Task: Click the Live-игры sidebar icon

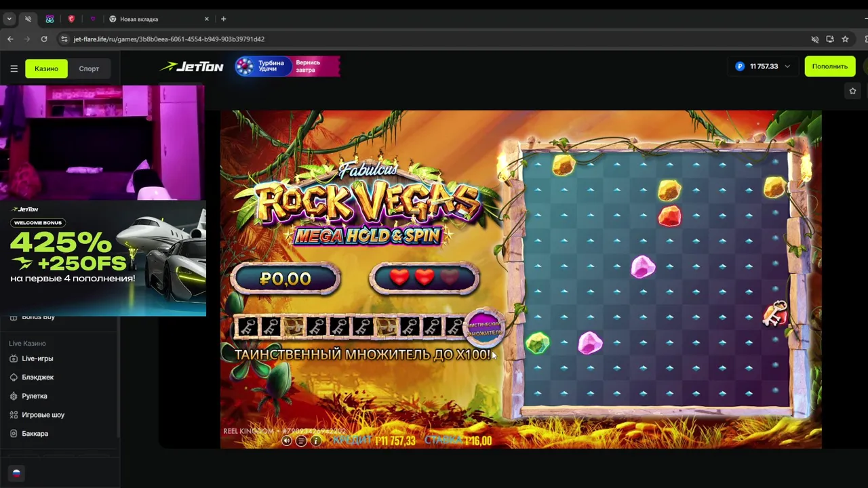Action: click(14, 359)
